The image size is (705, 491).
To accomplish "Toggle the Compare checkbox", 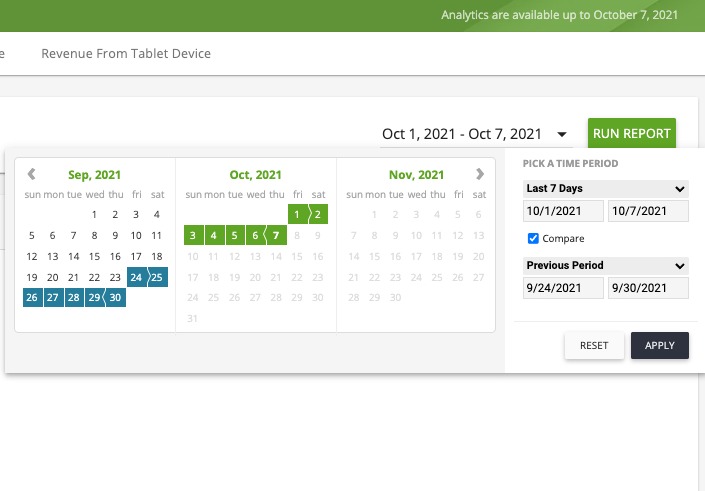I will pos(533,239).
